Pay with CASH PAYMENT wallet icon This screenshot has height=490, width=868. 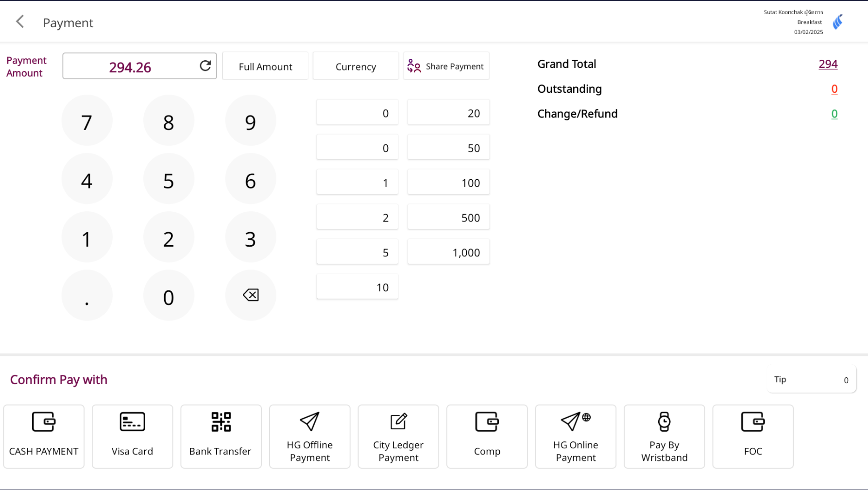44,436
